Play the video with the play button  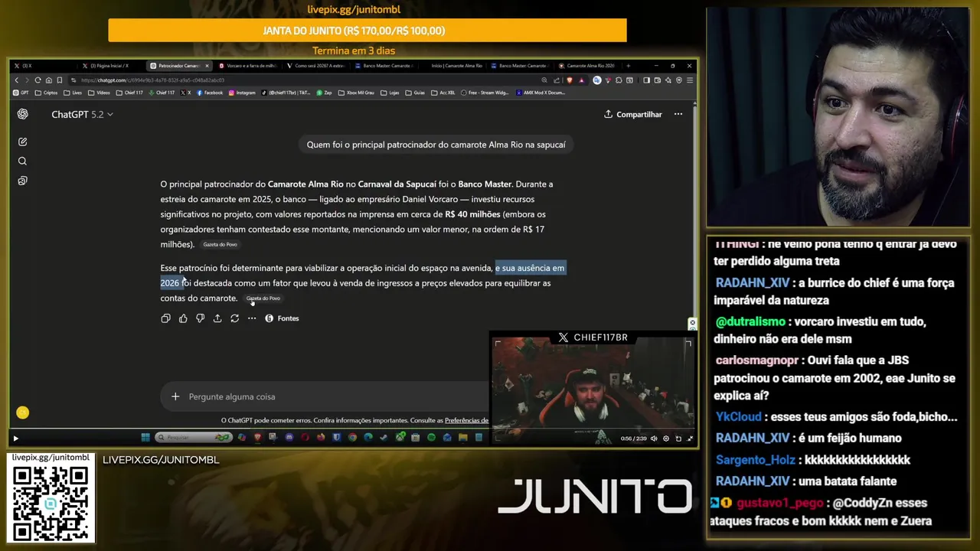[x=15, y=439]
